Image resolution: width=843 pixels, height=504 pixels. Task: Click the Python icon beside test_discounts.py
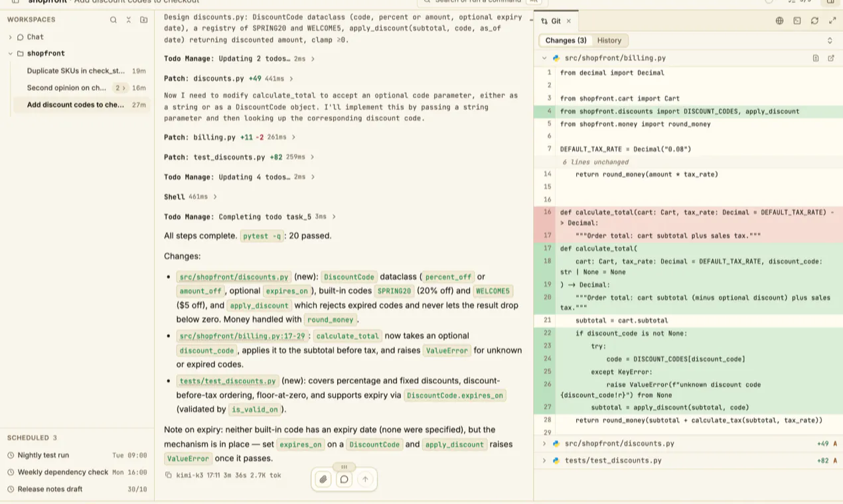[x=556, y=460]
